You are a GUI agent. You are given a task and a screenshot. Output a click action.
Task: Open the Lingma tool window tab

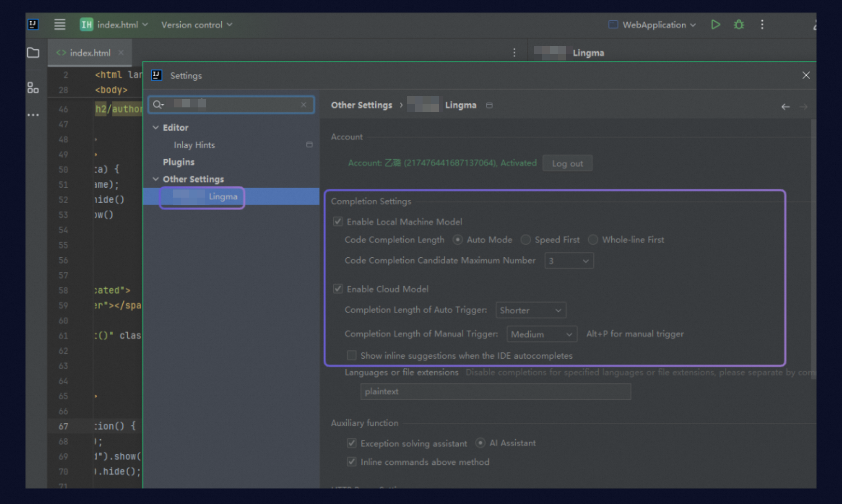[x=588, y=53]
